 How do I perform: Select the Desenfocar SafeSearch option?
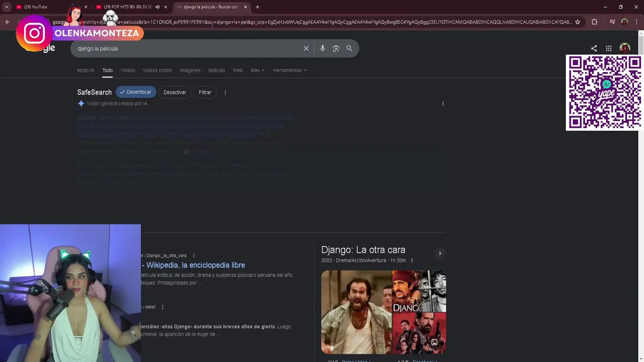136,92
